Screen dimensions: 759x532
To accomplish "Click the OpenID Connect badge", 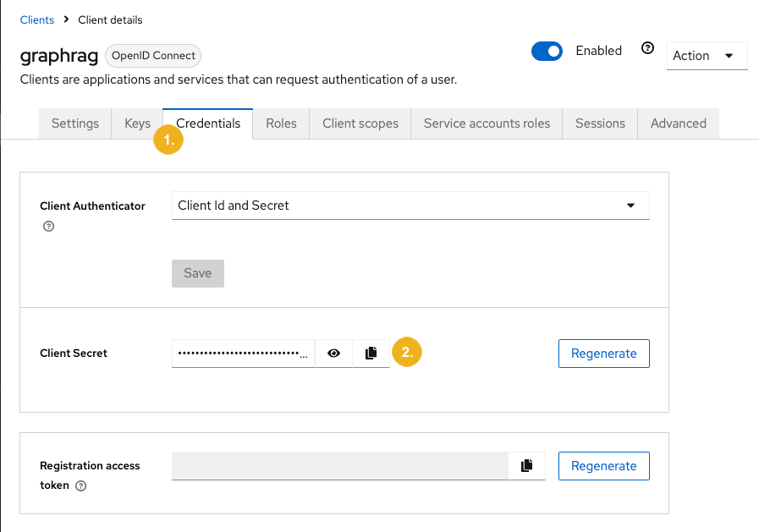I will coord(153,56).
